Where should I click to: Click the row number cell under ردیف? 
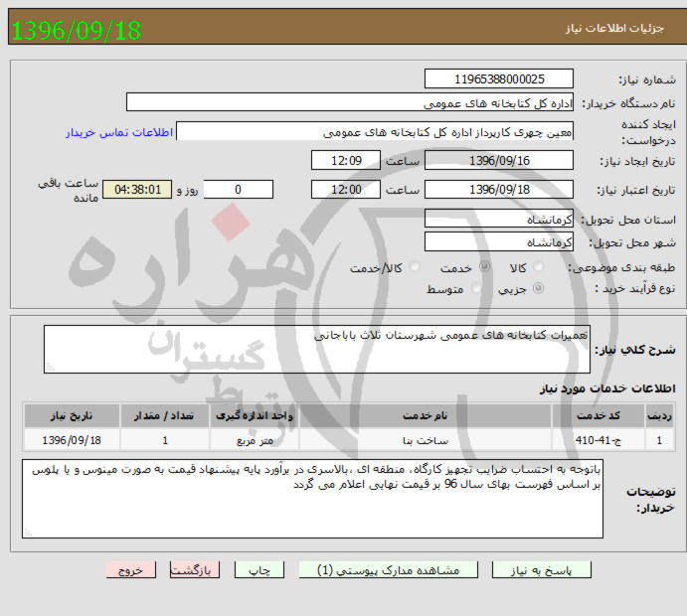coord(659,440)
